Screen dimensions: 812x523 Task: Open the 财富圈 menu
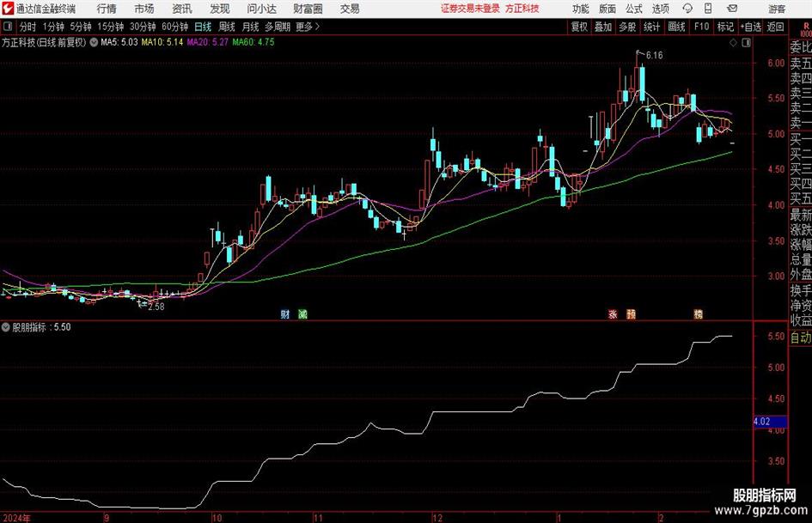[308, 9]
